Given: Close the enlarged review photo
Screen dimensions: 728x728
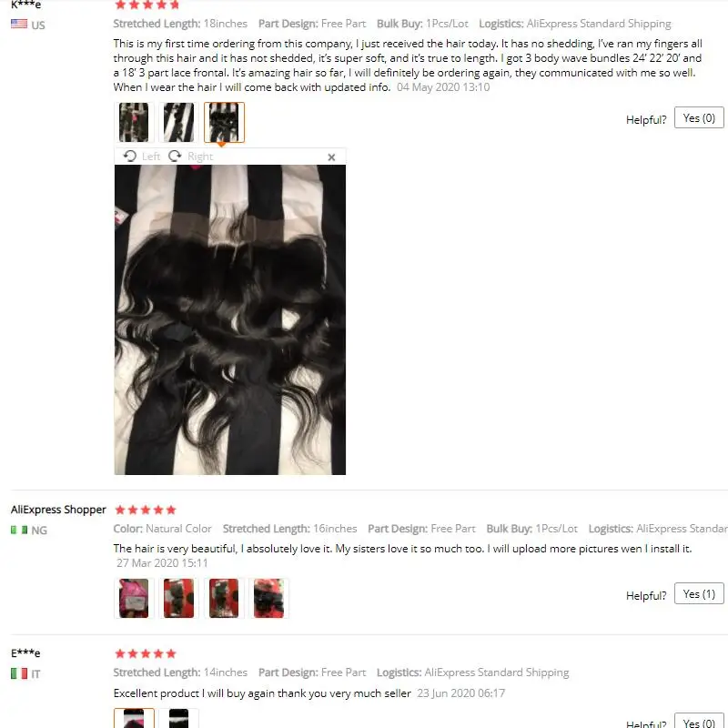Looking at the screenshot, I should [331, 157].
